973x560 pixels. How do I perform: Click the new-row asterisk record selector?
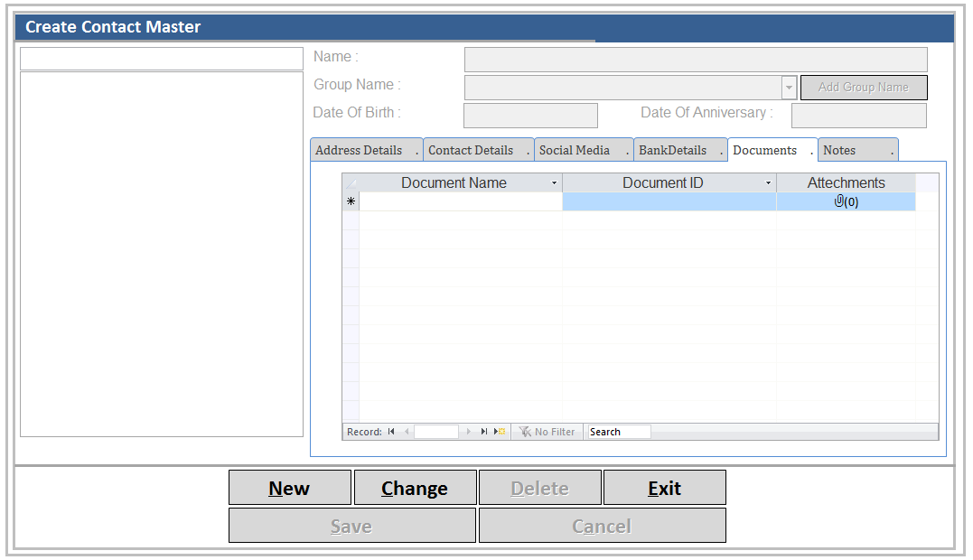(351, 202)
